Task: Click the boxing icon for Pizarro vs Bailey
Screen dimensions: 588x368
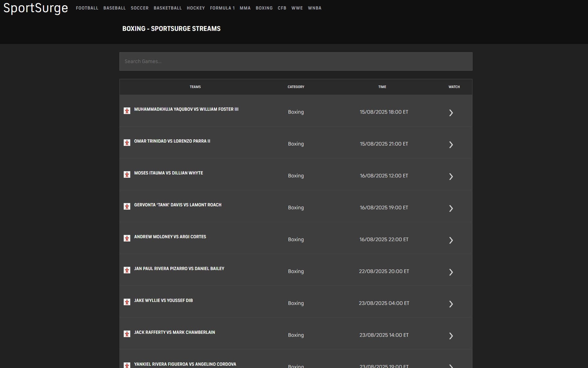Action: click(x=127, y=270)
